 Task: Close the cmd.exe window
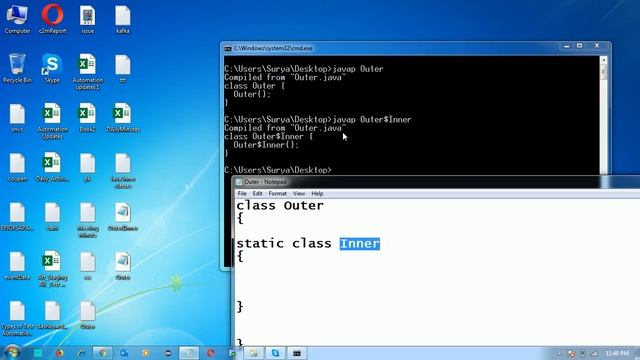[597, 46]
